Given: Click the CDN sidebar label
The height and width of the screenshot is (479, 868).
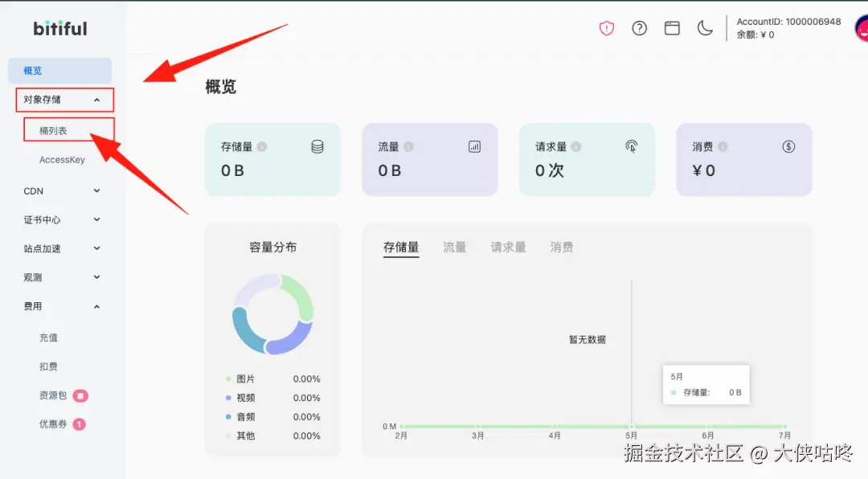Looking at the screenshot, I should tap(33, 191).
